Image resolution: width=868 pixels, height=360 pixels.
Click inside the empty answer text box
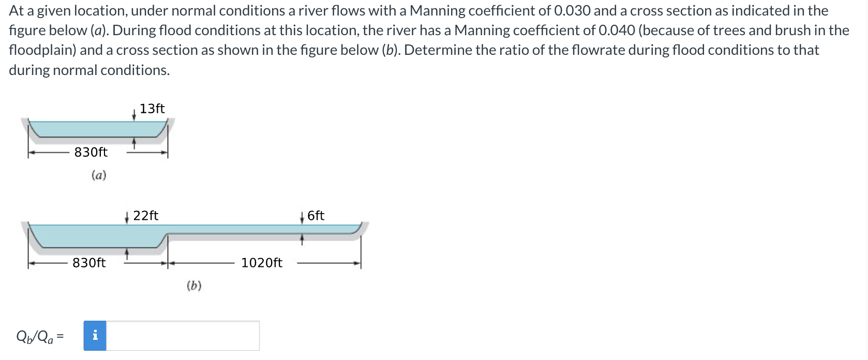click(x=181, y=336)
